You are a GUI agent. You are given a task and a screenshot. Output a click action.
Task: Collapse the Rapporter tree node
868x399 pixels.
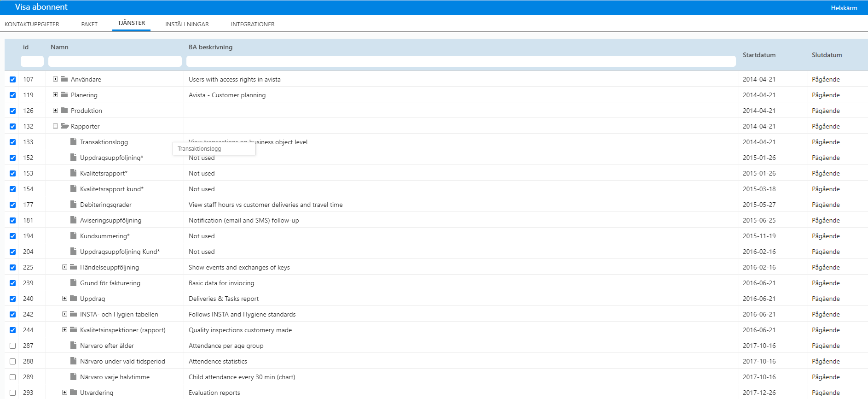click(x=55, y=126)
